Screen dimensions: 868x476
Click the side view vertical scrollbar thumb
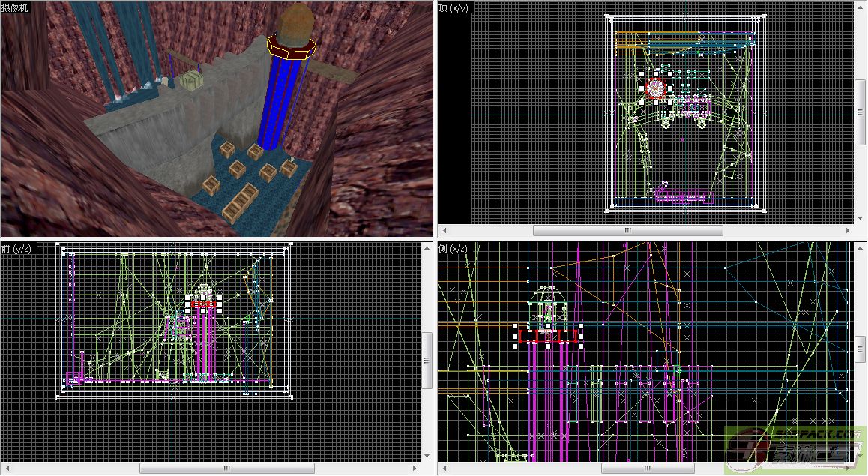click(x=860, y=346)
